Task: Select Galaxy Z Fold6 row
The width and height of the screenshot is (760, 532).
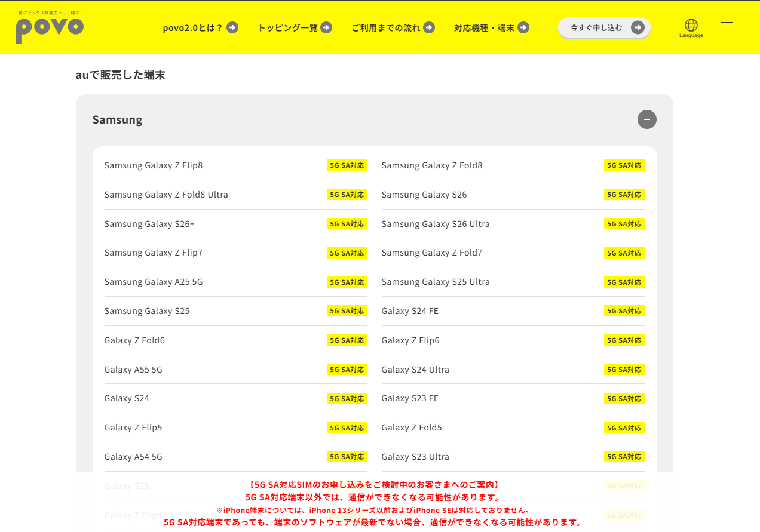Action: [x=236, y=340]
